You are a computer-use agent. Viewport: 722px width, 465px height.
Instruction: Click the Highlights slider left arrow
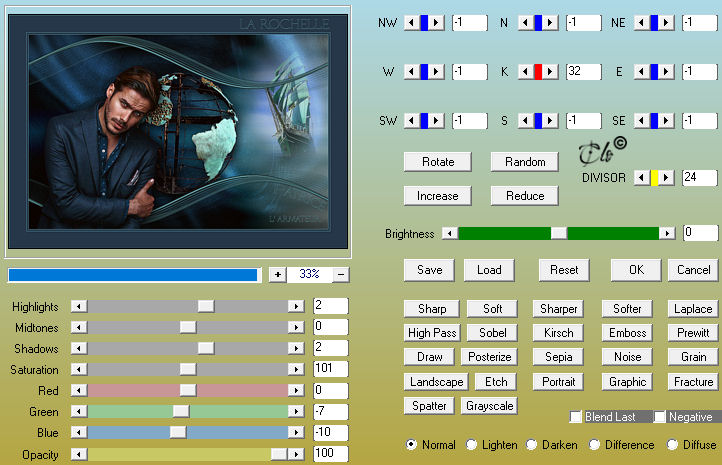[x=79, y=306]
